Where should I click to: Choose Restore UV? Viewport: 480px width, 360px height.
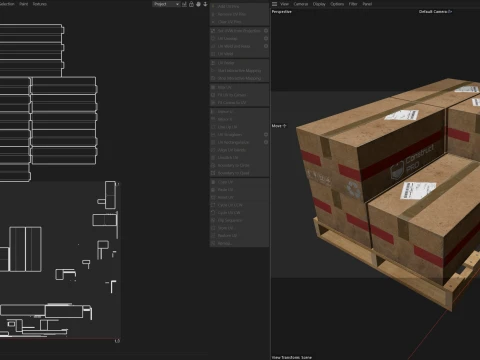(239, 235)
